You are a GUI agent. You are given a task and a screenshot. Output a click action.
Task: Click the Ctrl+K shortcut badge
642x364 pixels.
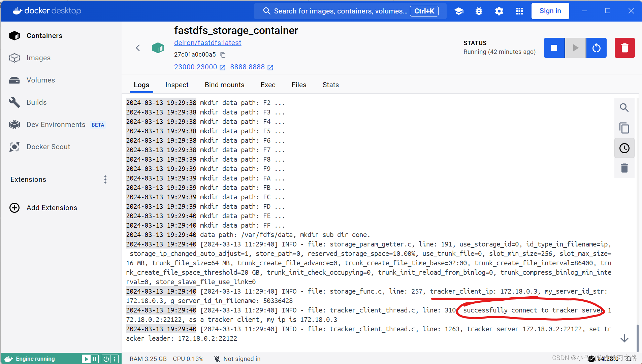tap(424, 11)
